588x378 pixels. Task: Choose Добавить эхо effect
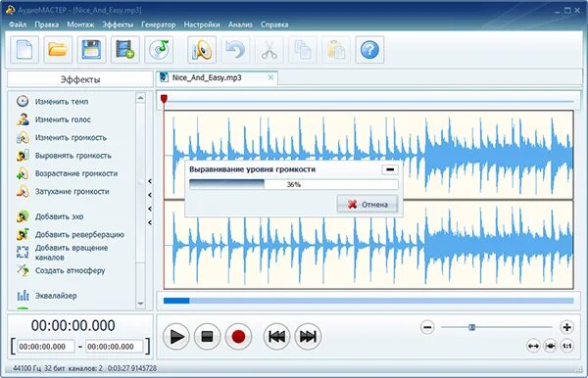pos(50,216)
